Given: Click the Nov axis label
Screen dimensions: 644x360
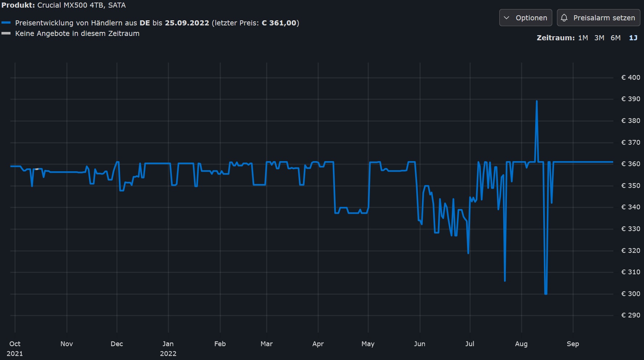Looking at the screenshot, I should pyautogui.click(x=67, y=344).
